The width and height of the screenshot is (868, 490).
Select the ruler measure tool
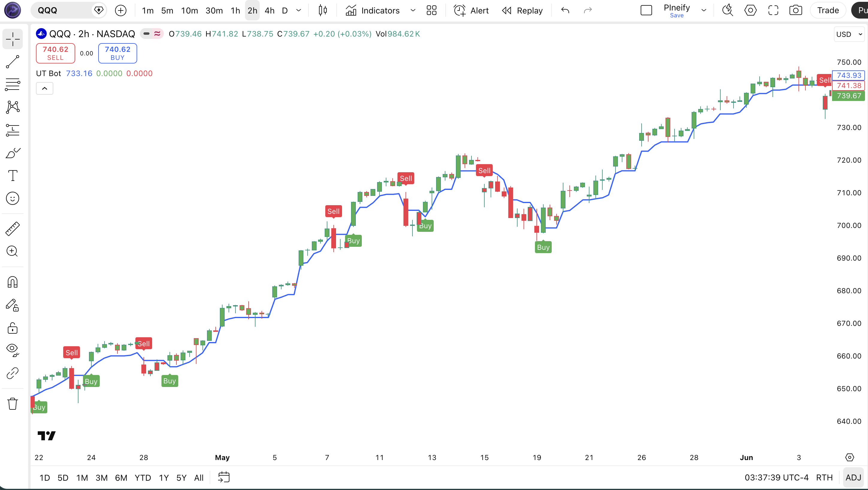13,229
